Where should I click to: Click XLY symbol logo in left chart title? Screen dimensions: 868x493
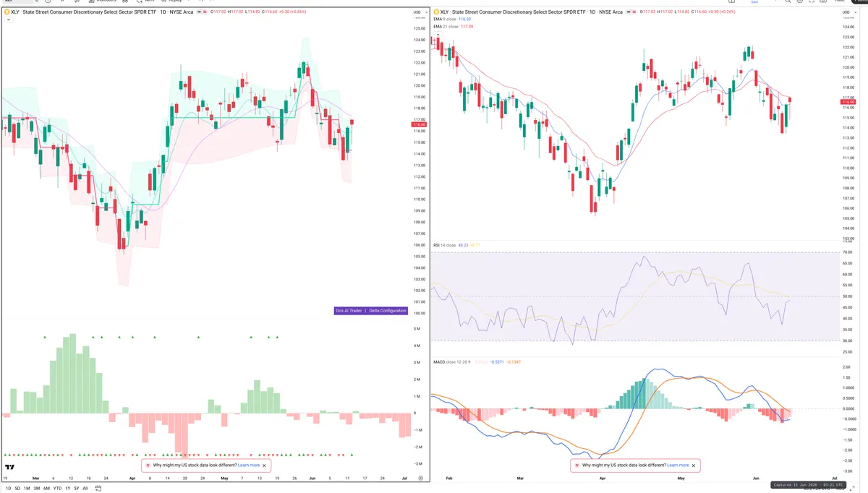(7, 12)
